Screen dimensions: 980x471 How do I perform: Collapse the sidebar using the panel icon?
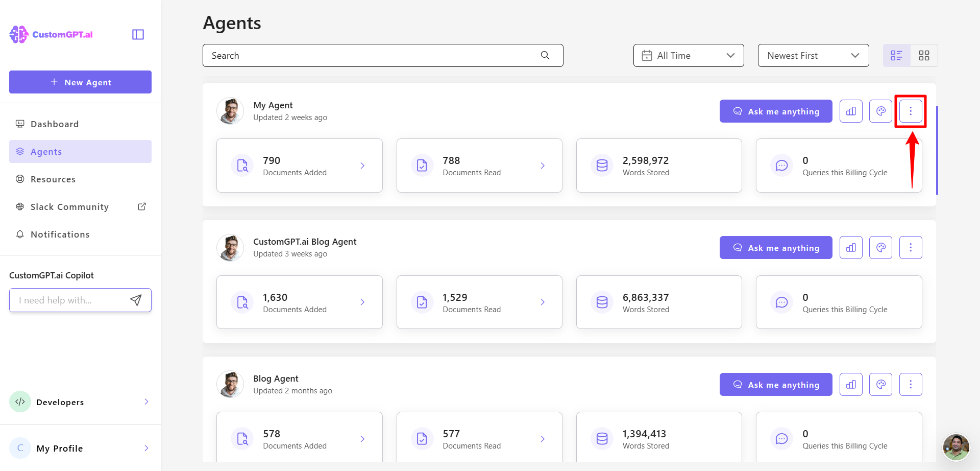pos(137,34)
